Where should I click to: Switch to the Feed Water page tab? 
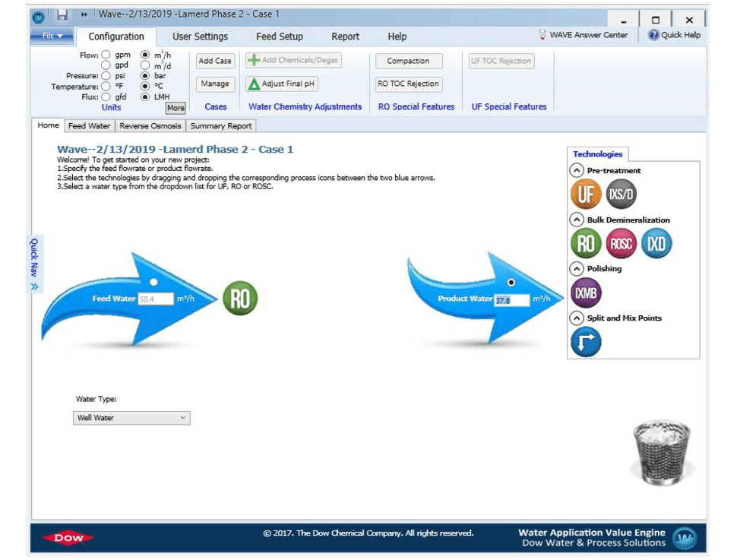coord(89,126)
